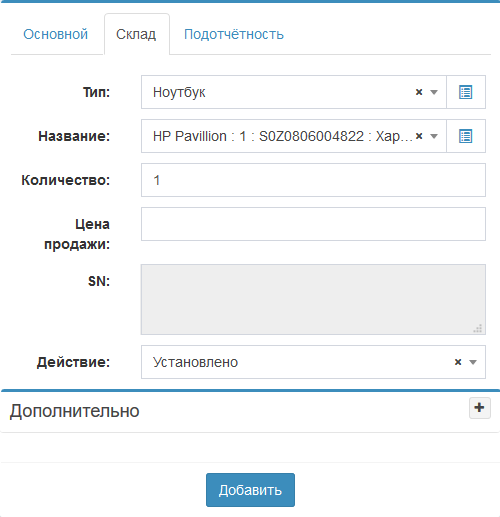Image resolution: width=500 pixels, height=517 pixels.
Task: Focus the Количество input field
Action: (313, 180)
